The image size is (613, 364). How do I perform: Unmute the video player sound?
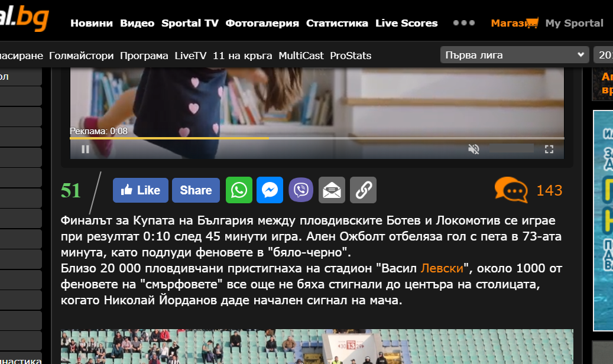pos(473,149)
